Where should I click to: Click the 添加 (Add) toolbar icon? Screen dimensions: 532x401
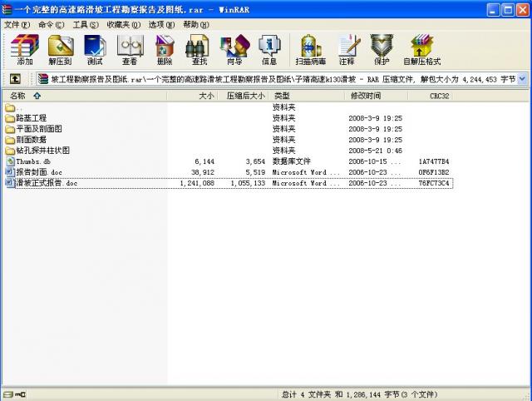click(25, 48)
